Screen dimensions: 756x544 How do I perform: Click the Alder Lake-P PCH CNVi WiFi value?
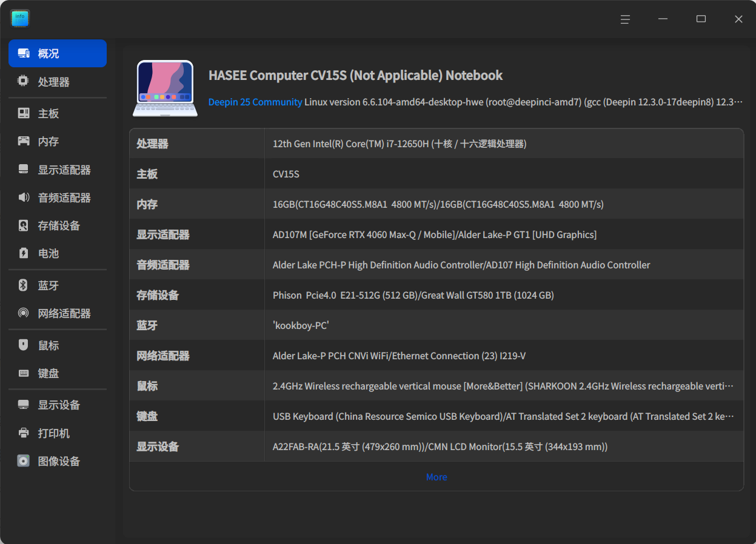coord(399,356)
